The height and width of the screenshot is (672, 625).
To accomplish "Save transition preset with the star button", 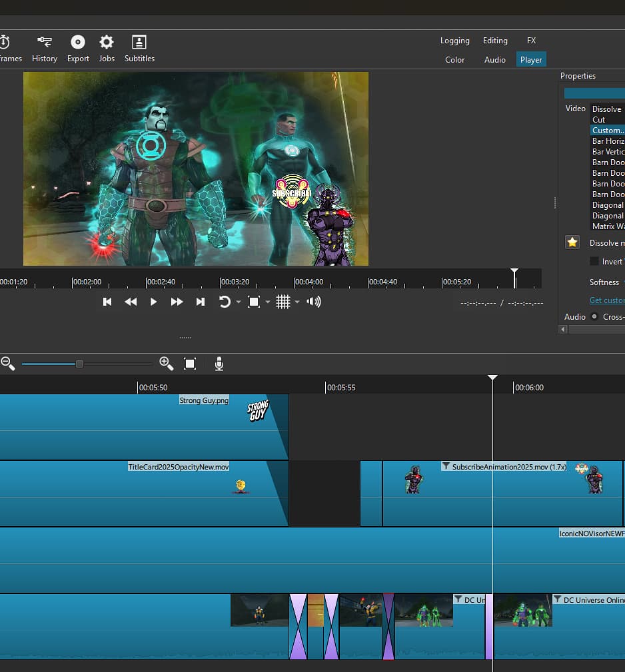I will pos(572,242).
